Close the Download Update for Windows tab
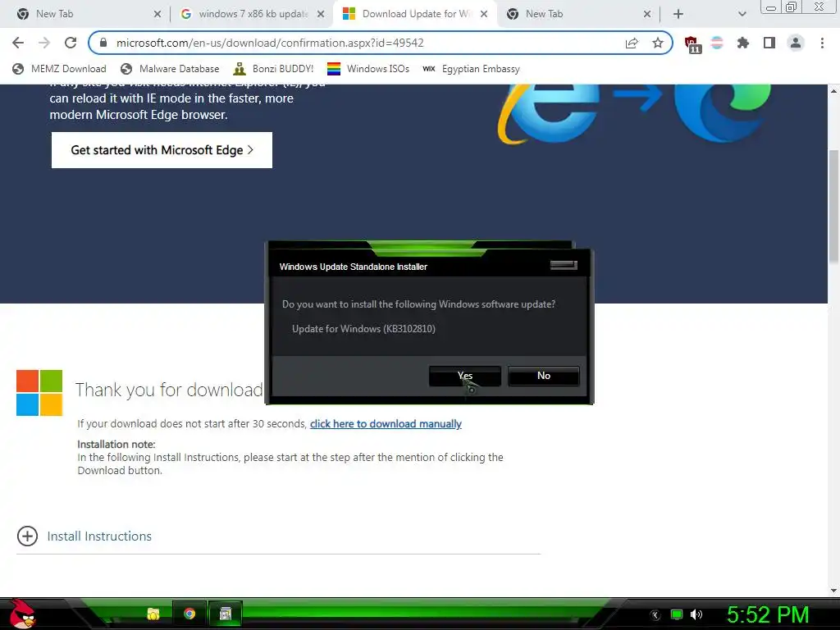Viewport: 840px width, 630px height. tap(484, 14)
